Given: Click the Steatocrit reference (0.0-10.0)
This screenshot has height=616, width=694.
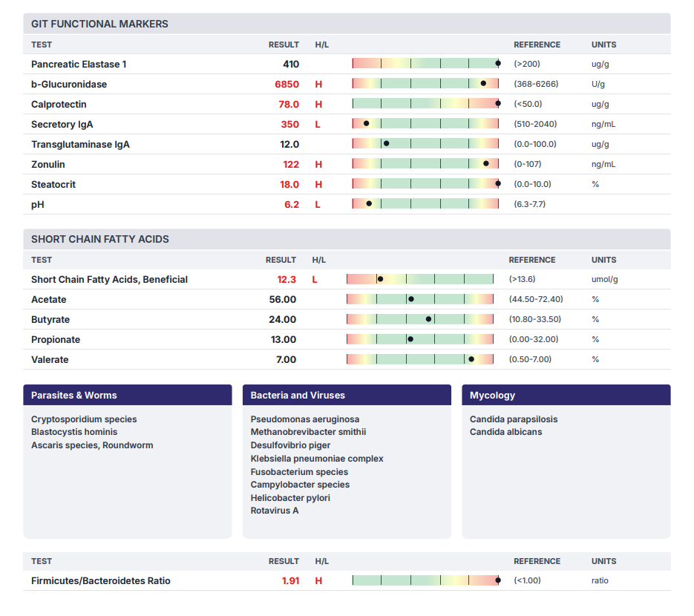Looking at the screenshot, I should [532, 184].
